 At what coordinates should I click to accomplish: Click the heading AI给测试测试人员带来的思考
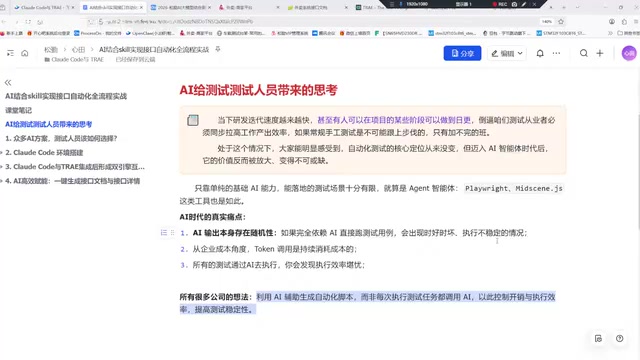258,90
